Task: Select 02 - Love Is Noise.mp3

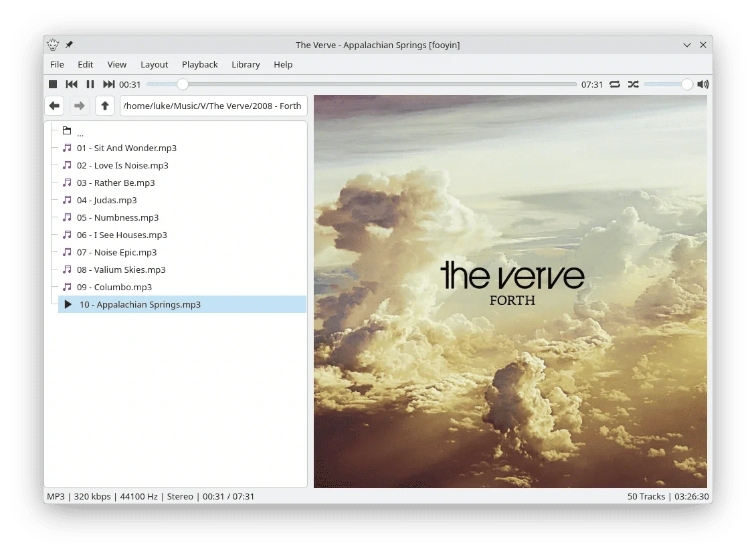Action: coord(122,165)
